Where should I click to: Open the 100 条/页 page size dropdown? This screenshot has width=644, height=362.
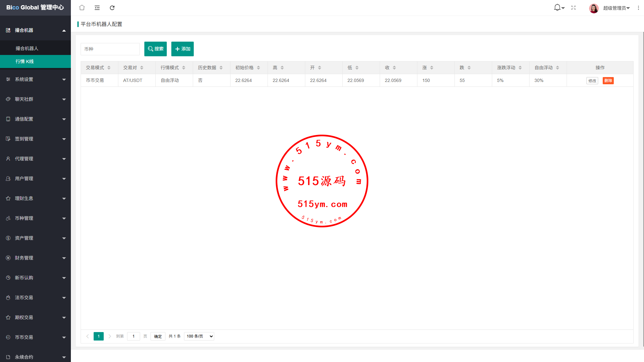pyautogui.click(x=199, y=336)
